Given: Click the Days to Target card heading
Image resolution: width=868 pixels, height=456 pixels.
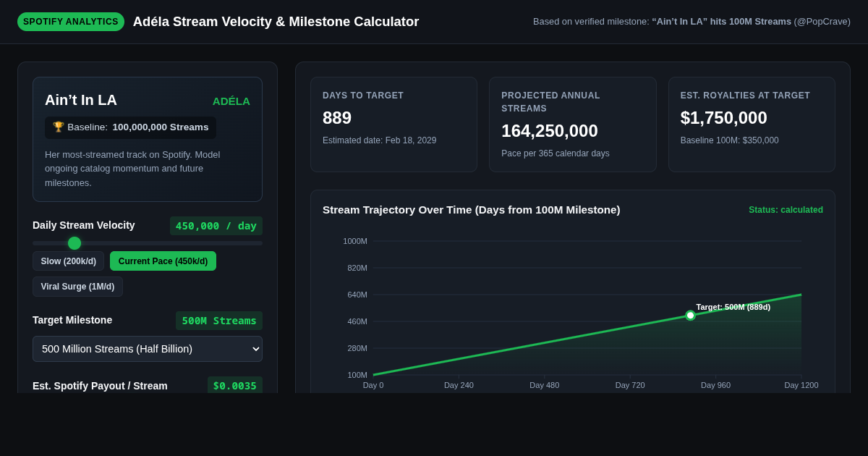Looking at the screenshot, I should click(363, 96).
